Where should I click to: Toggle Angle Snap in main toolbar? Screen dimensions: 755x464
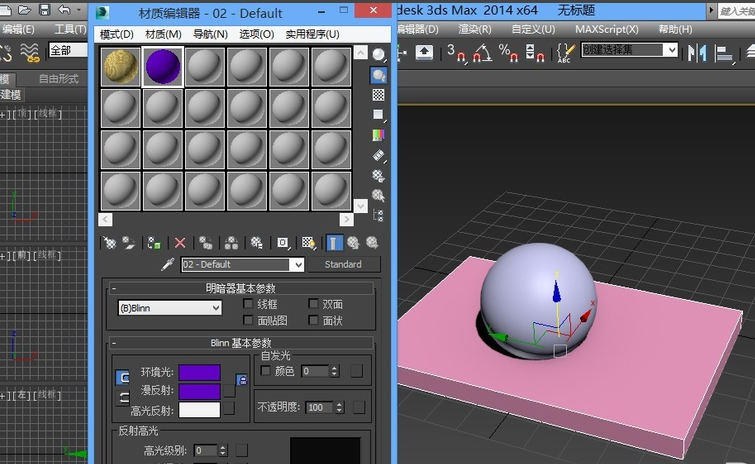point(482,52)
